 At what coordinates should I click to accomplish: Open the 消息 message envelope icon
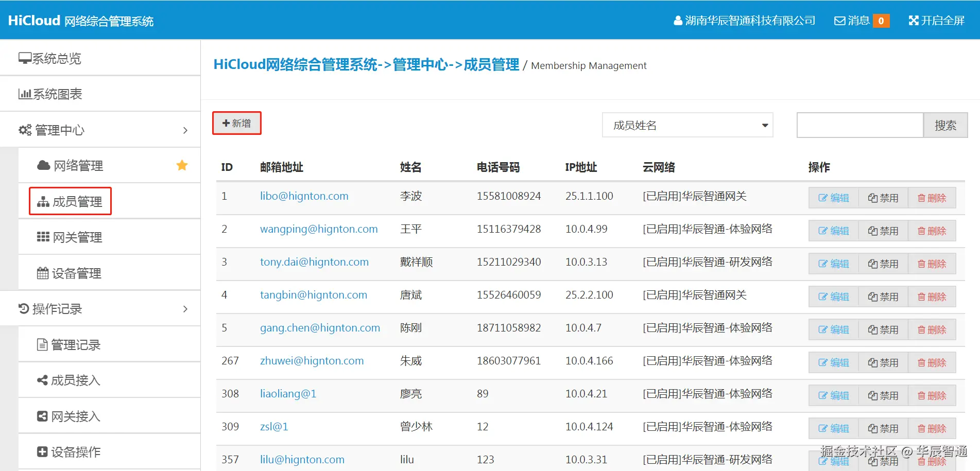839,20
